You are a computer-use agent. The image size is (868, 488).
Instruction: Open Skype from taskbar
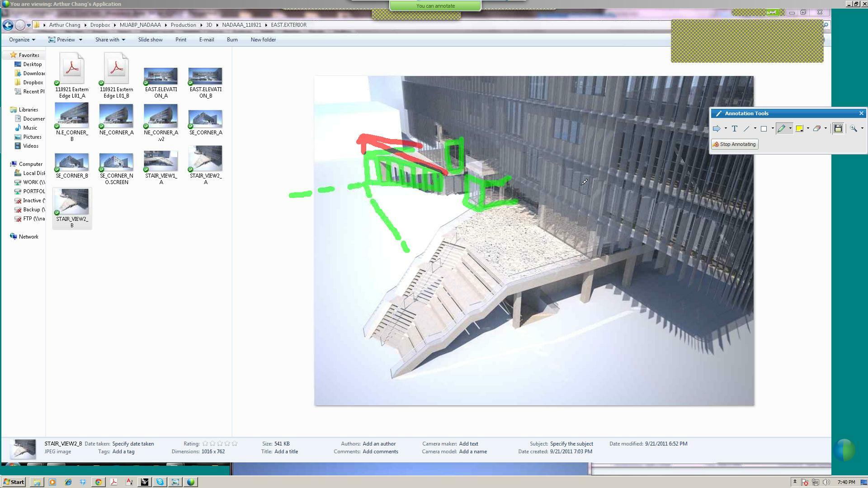pyautogui.click(x=160, y=482)
